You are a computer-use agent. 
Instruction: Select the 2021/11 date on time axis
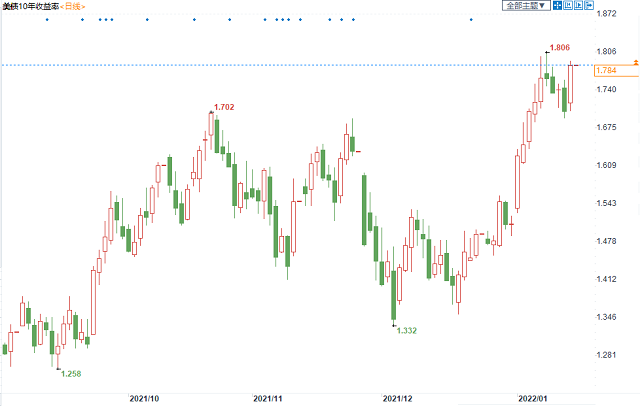tap(270, 397)
